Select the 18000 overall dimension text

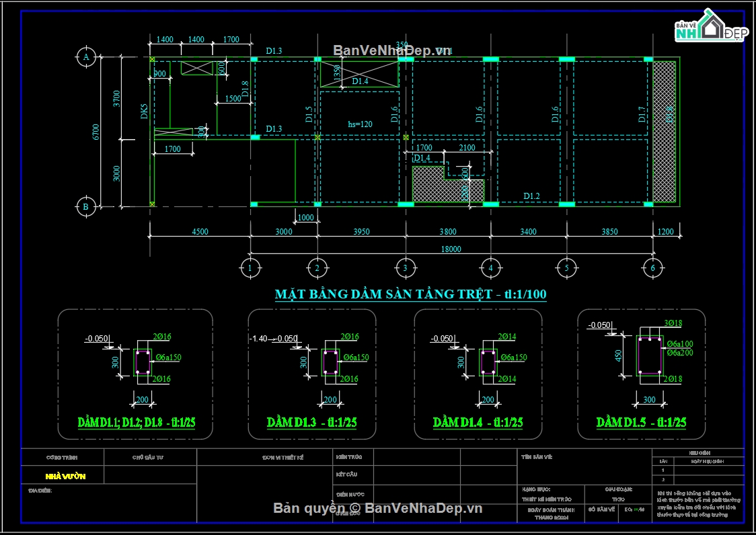pyautogui.click(x=451, y=249)
